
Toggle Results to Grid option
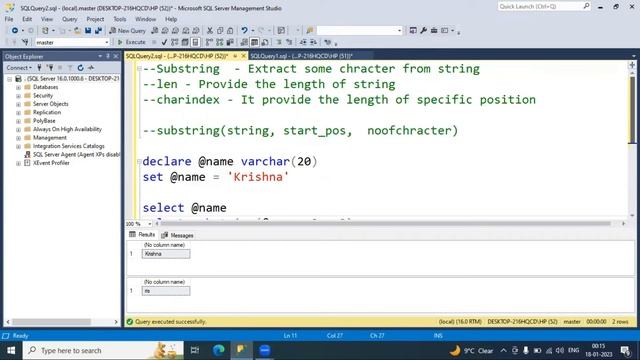click(254, 42)
